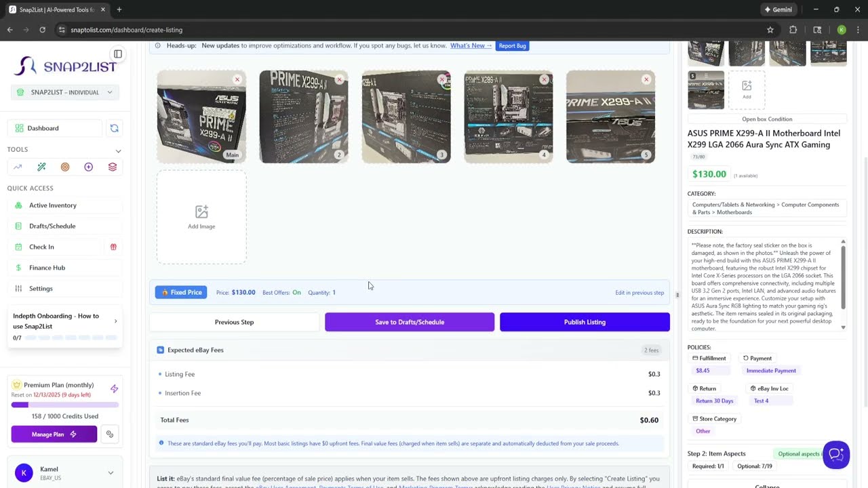Click the Publish Listing button
The height and width of the screenshot is (488, 868).
[585, 322]
